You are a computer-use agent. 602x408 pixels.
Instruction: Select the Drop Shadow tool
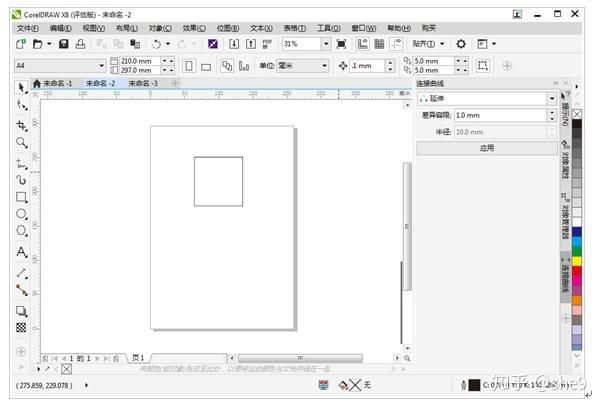[x=22, y=311]
